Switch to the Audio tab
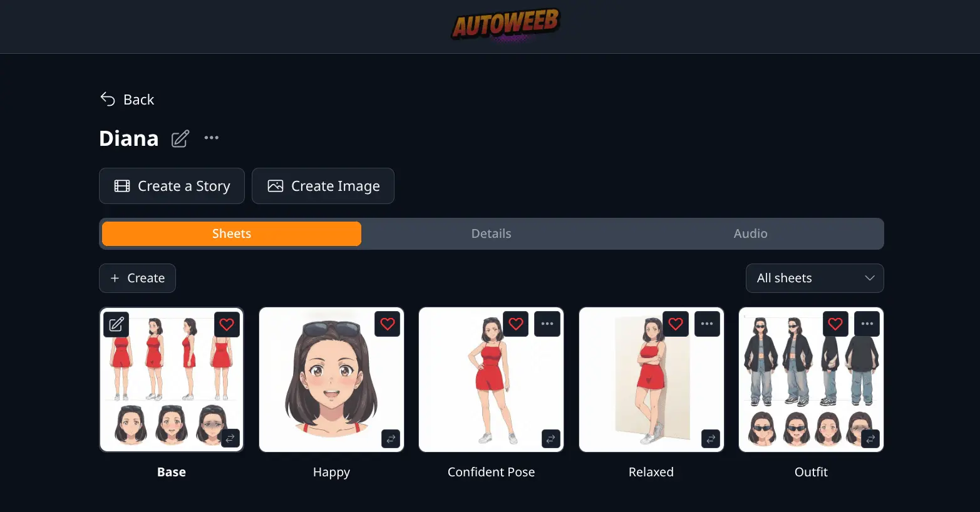 (751, 233)
